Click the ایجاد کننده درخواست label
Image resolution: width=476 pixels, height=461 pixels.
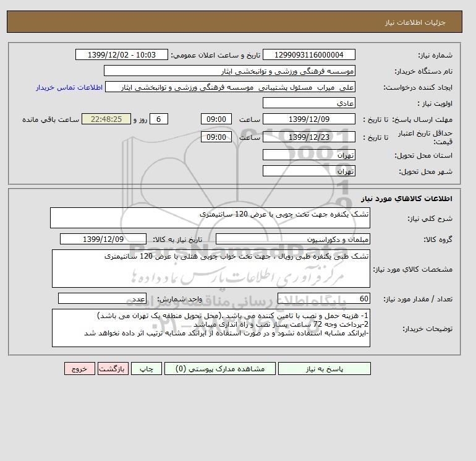click(418, 87)
